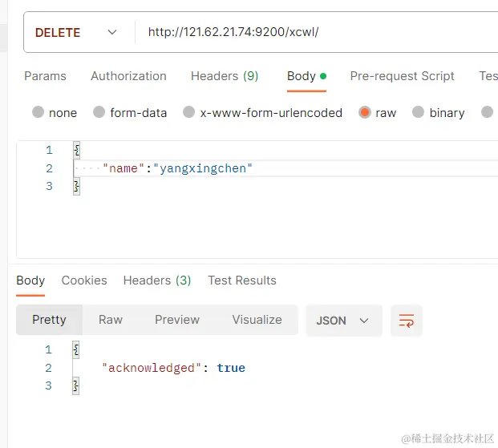Switch response view to Preview
This screenshot has height=448, width=498.
click(177, 320)
